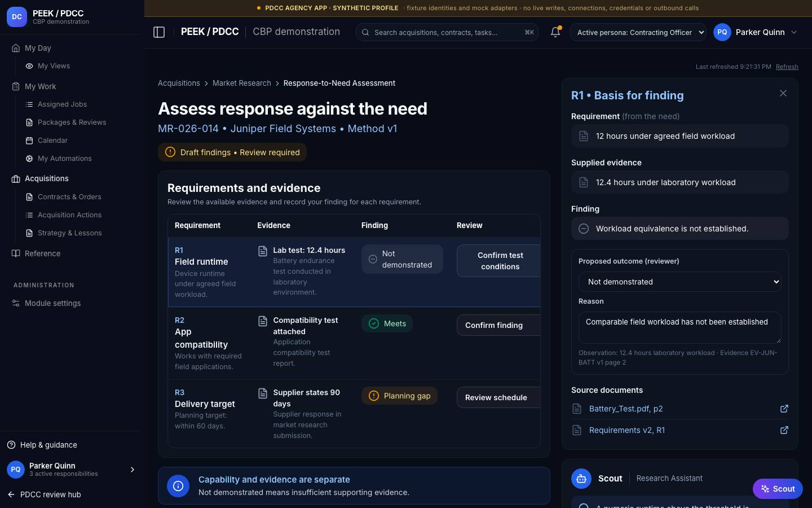Go to Acquisitions breadcrumb
The width and height of the screenshot is (812, 508).
179,83
